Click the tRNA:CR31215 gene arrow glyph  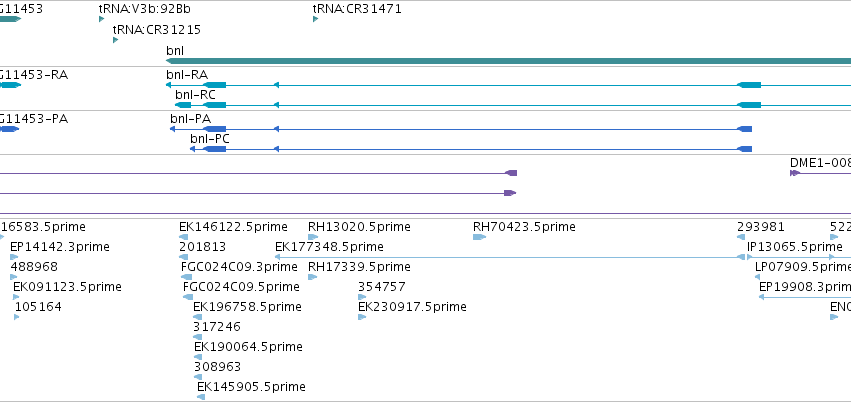116,40
